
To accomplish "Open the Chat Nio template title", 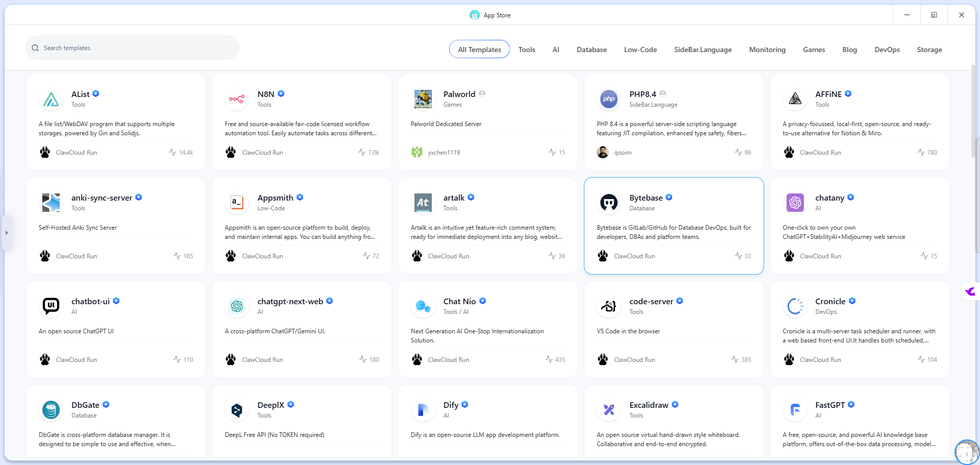I will [459, 301].
